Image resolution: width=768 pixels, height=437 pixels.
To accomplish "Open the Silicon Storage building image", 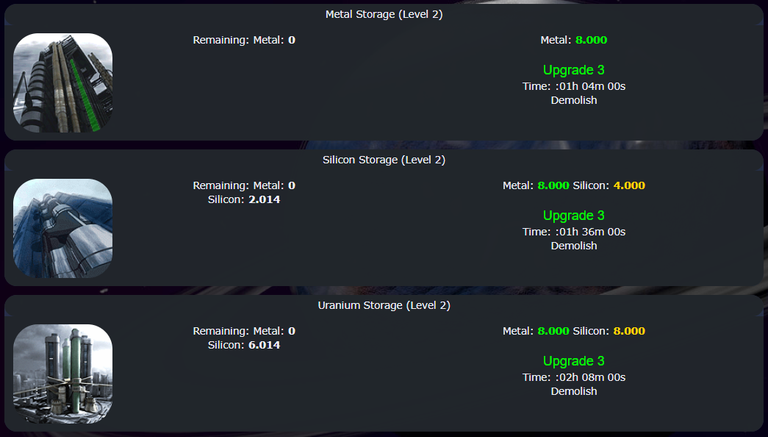I will (x=63, y=228).
